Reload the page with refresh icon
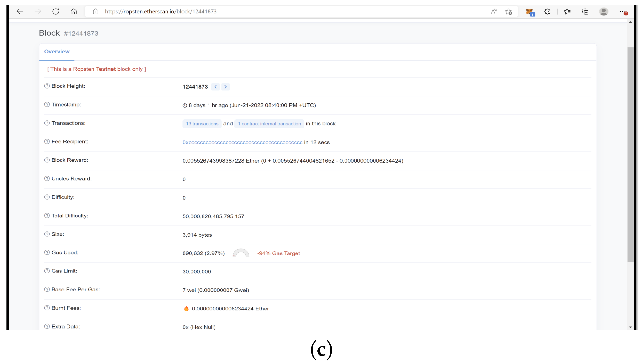Image resolution: width=641 pixels, height=364 pixels. click(56, 11)
